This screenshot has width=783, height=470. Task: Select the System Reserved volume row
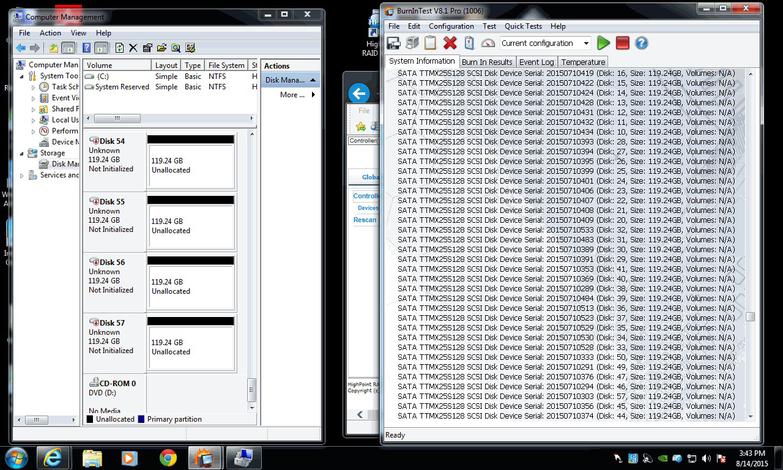click(170, 87)
